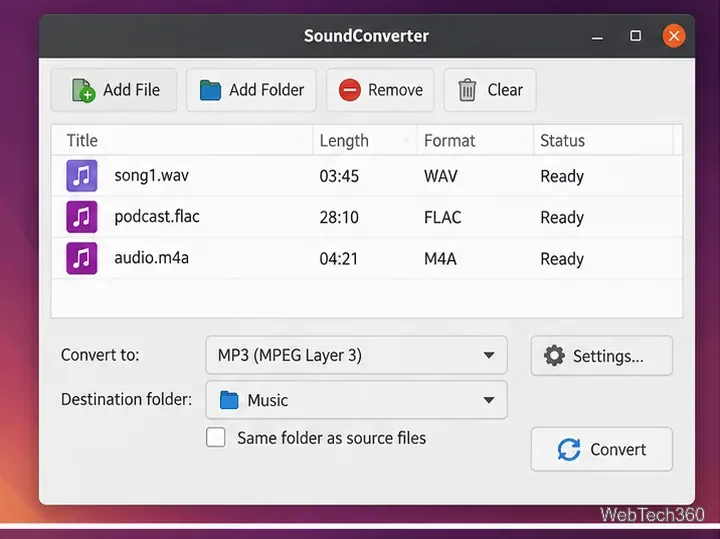Click the 03:45 length value
This screenshot has width=720, height=539.
(339, 176)
